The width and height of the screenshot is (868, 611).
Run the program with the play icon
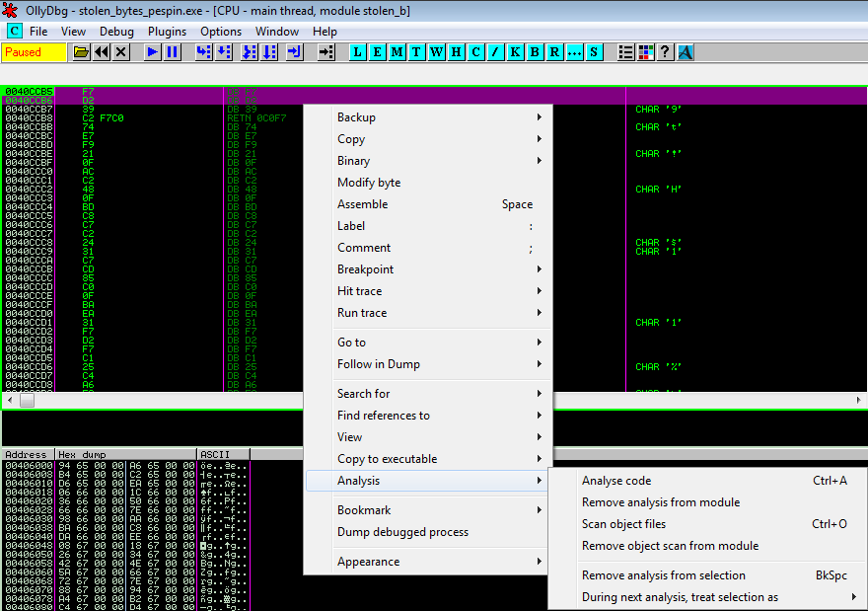[152, 52]
